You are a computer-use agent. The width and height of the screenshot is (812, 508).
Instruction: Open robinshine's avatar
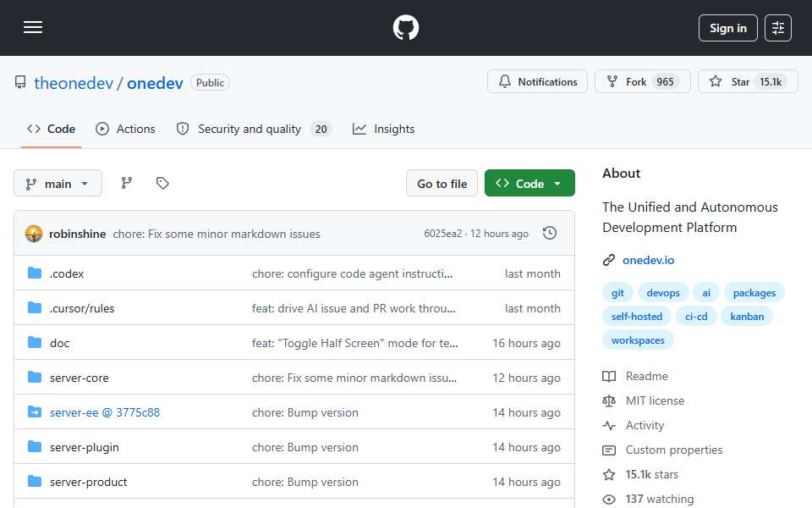click(x=34, y=234)
